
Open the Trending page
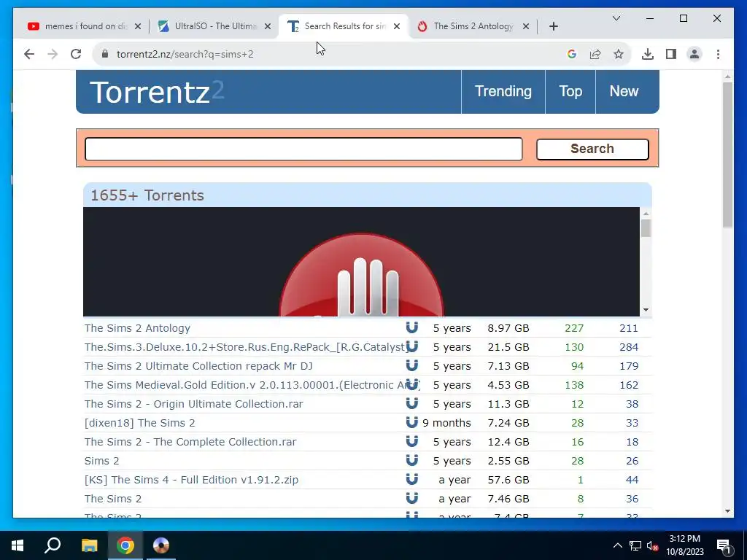point(503,91)
